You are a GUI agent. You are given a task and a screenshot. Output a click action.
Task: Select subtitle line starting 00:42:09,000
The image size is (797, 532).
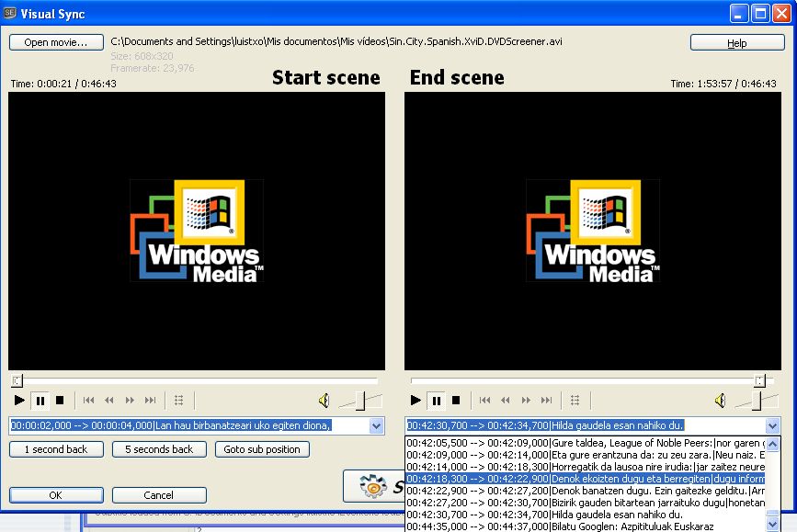(x=586, y=455)
